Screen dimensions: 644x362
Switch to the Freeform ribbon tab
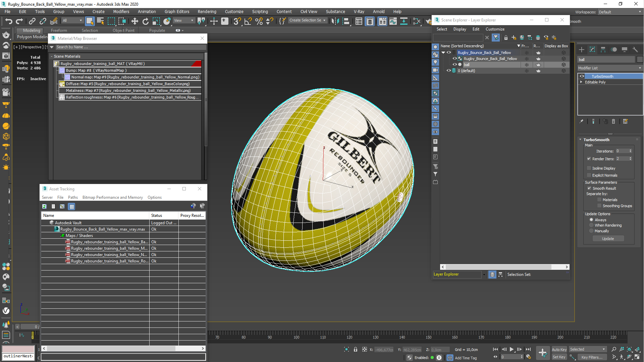pos(59,31)
